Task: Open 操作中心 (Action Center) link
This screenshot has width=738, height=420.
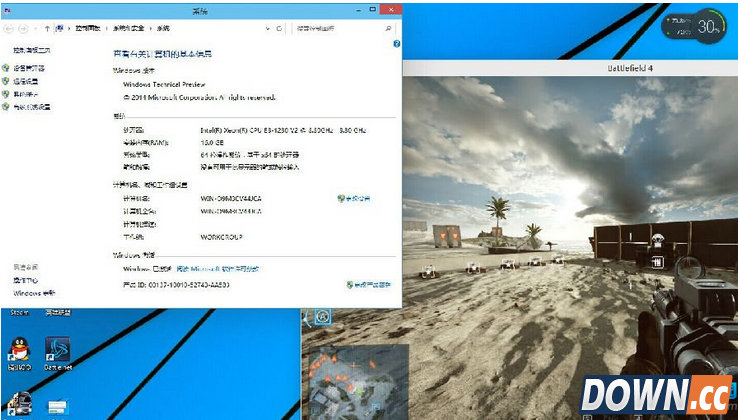Action: pos(25,281)
